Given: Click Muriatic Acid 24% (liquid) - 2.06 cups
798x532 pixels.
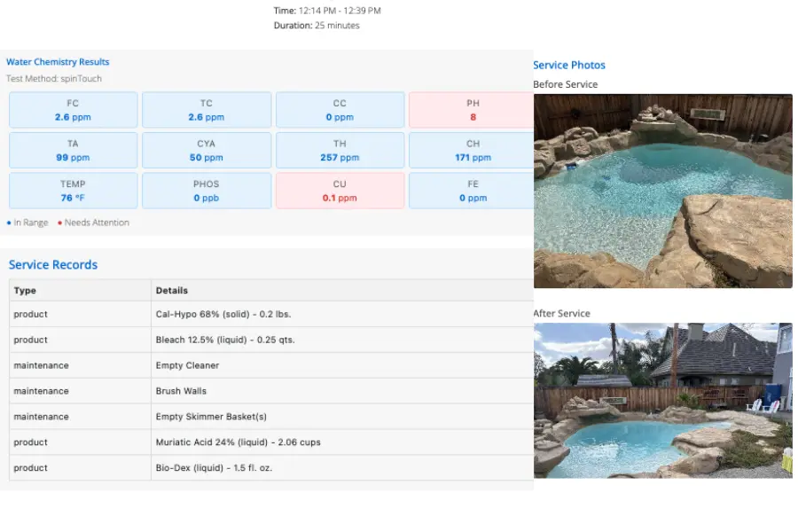Looking at the screenshot, I should tap(239, 442).
